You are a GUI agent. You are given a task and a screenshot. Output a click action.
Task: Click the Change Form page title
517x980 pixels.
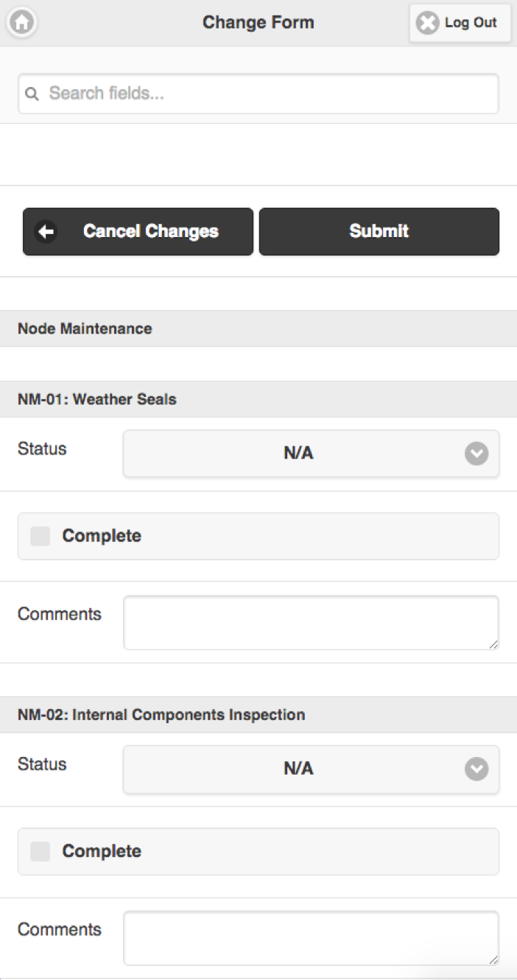(258, 23)
